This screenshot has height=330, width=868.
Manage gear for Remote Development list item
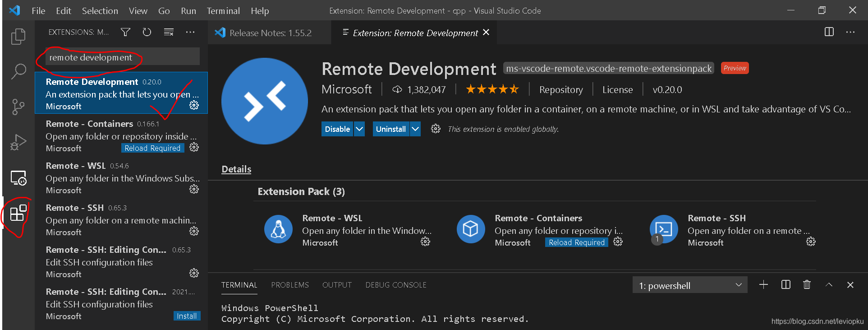click(194, 105)
